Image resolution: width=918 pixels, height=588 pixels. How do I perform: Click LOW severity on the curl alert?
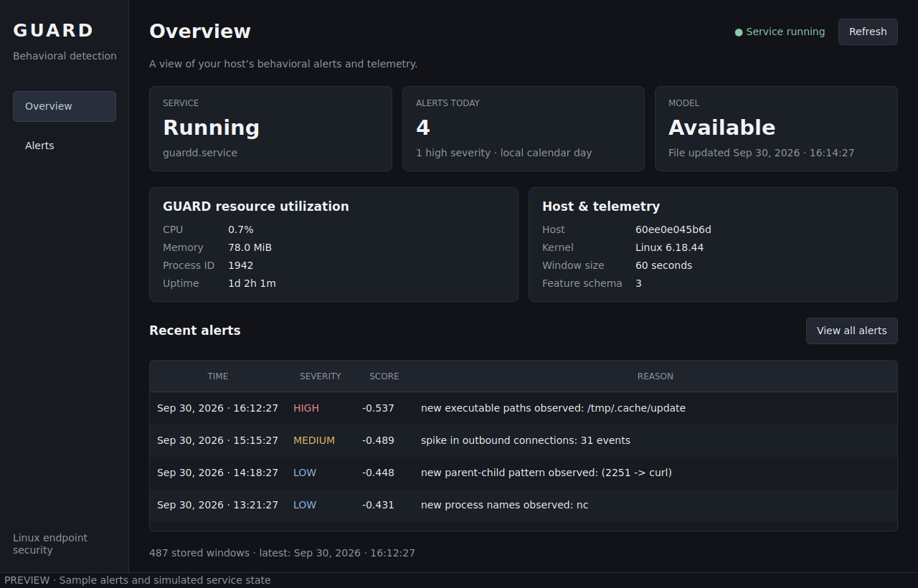click(305, 473)
